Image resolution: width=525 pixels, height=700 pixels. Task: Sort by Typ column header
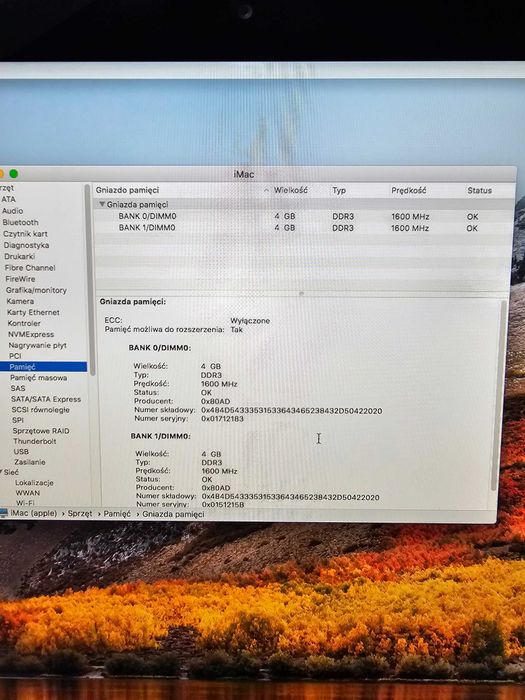point(339,190)
